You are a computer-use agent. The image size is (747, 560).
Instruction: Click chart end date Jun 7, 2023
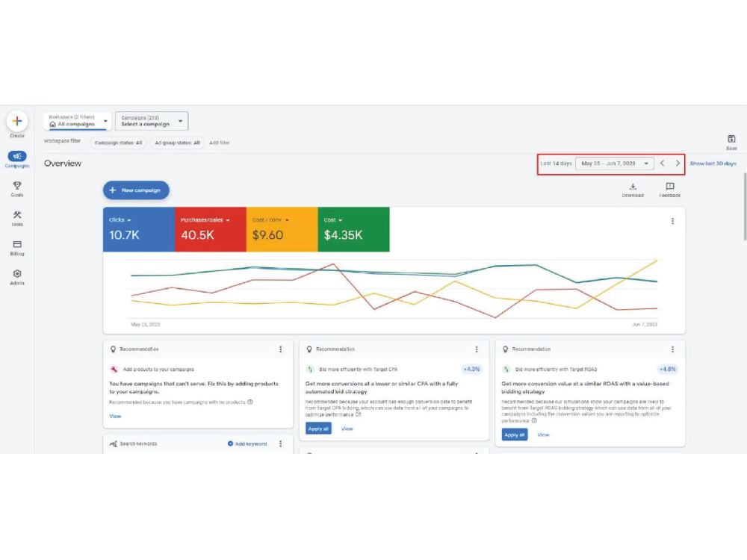point(645,324)
